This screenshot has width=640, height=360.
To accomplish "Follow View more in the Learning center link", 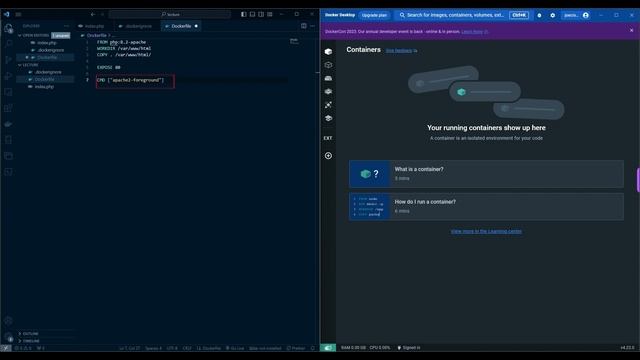I will (486, 231).
